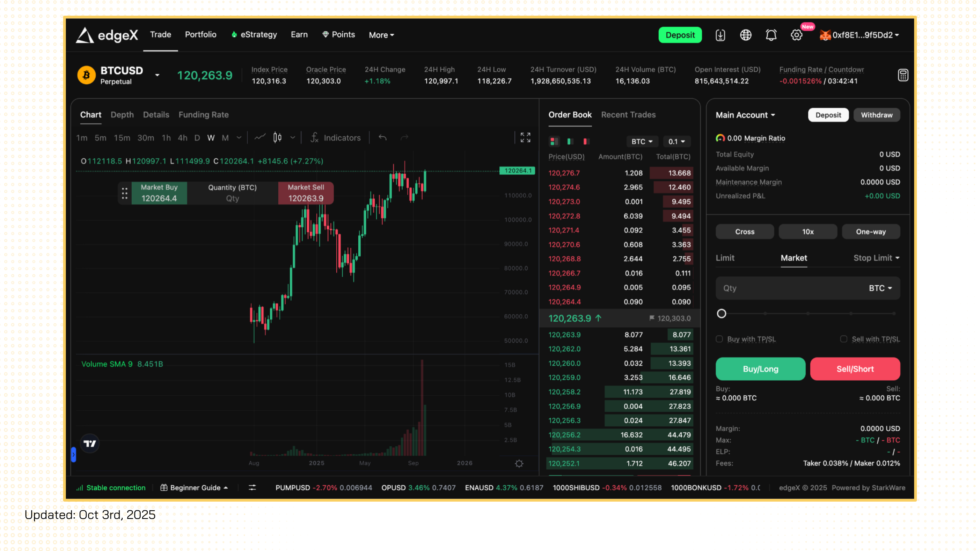
Task: Enable Buy with TP/SL checkbox
Action: pyautogui.click(x=719, y=339)
